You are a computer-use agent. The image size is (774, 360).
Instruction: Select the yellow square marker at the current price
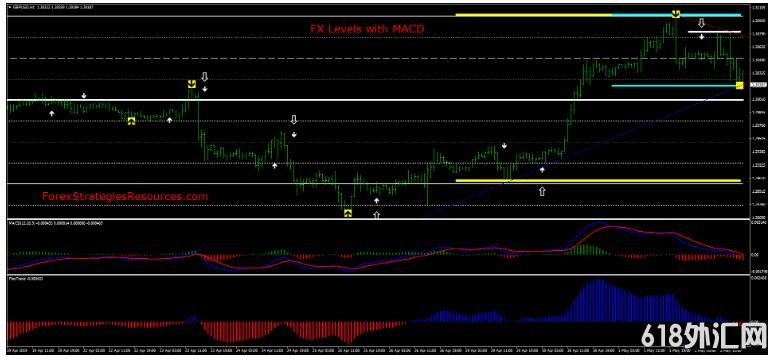(739, 86)
